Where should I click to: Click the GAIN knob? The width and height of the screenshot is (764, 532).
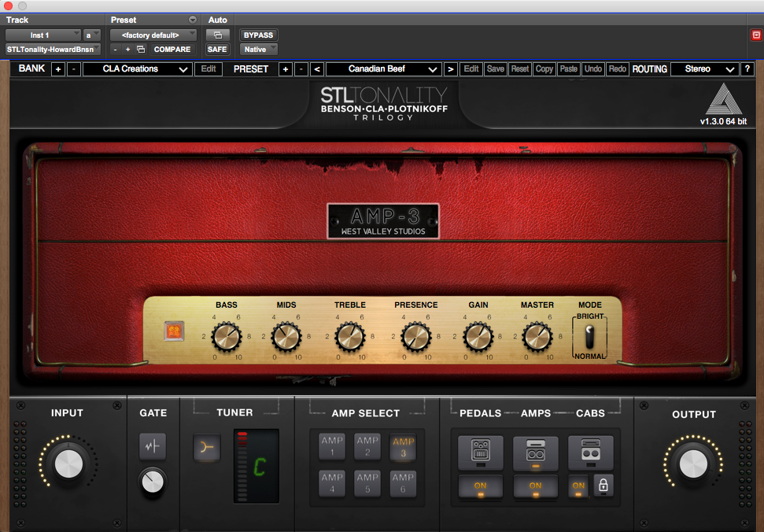[478, 337]
